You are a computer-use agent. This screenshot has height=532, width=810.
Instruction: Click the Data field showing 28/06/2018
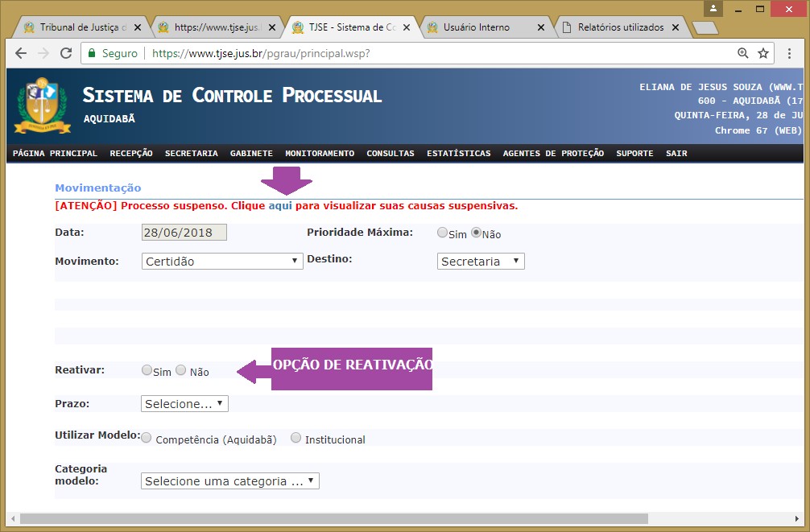pyautogui.click(x=184, y=233)
